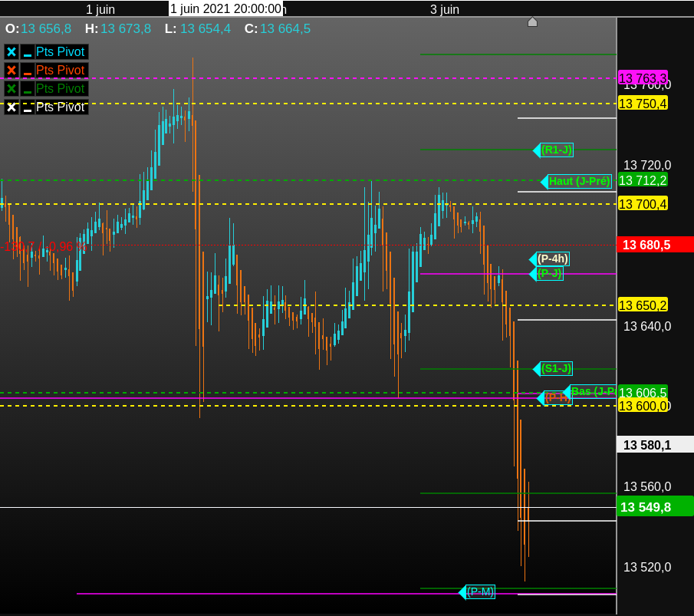Click the 1 juin date on time axis
The image size is (694, 616).
click(x=100, y=9)
